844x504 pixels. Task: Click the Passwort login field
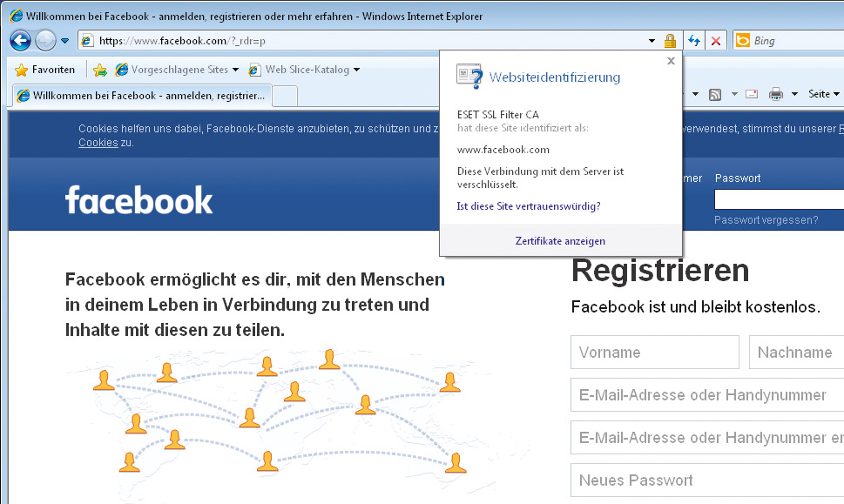point(780,199)
